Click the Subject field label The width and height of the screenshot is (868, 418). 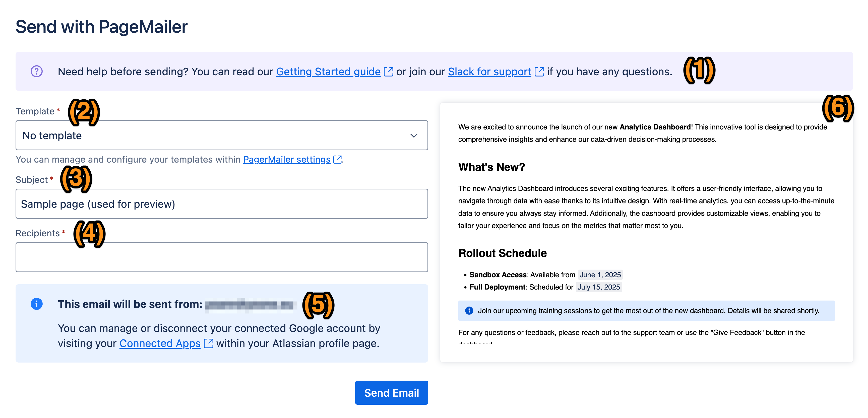pos(32,180)
